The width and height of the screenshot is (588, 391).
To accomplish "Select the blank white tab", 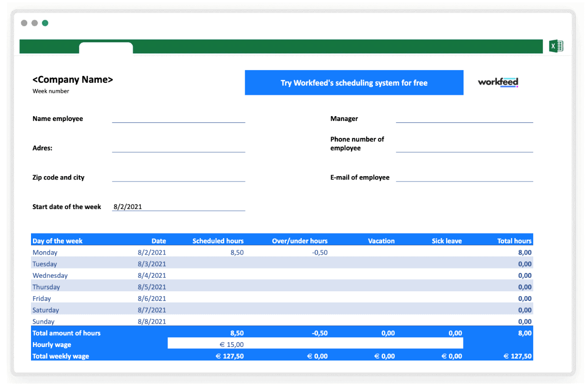I will pyautogui.click(x=106, y=48).
